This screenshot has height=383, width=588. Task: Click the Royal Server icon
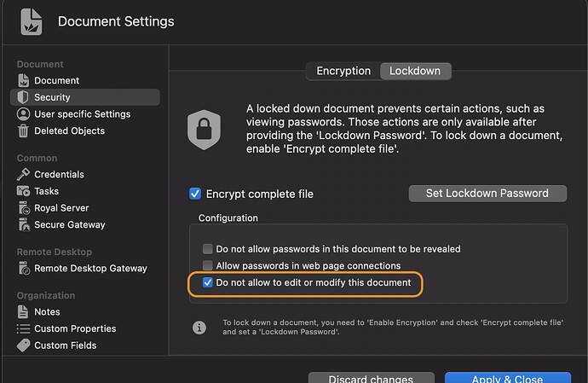[23, 208]
